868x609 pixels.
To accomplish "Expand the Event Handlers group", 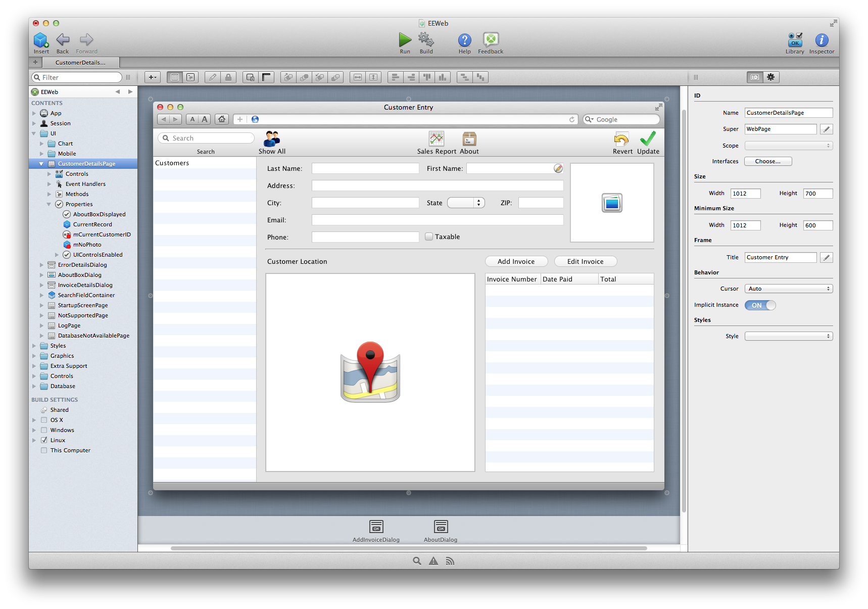I will 49,184.
